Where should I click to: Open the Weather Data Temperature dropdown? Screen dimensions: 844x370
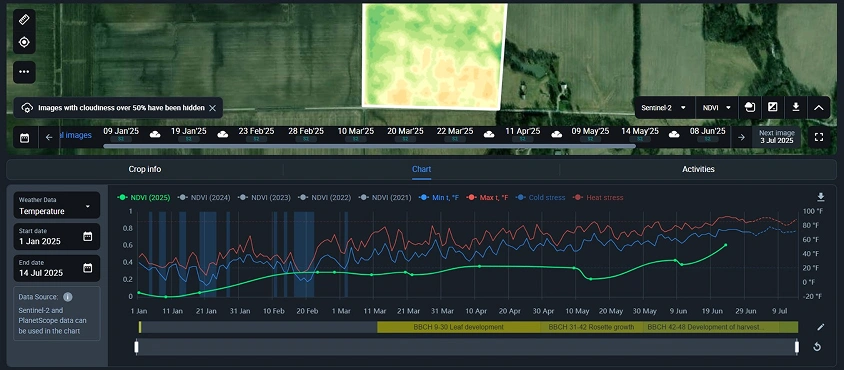57,205
